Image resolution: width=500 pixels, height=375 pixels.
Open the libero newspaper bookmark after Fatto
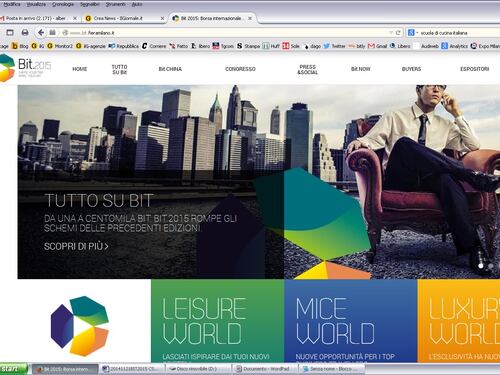point(200,46)
